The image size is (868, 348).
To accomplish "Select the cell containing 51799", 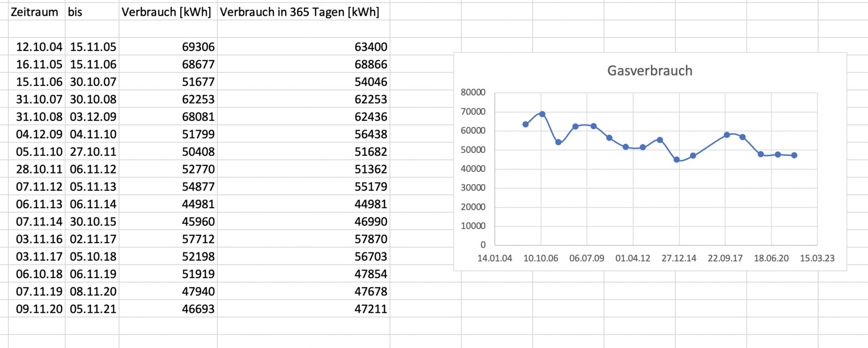I will tap(198, 134).
